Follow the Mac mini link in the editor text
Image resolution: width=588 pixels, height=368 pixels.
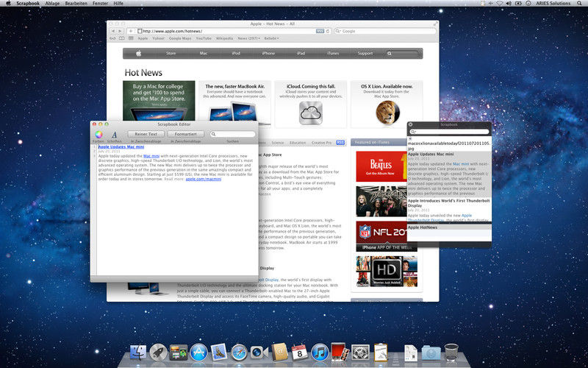coord(151,156)
